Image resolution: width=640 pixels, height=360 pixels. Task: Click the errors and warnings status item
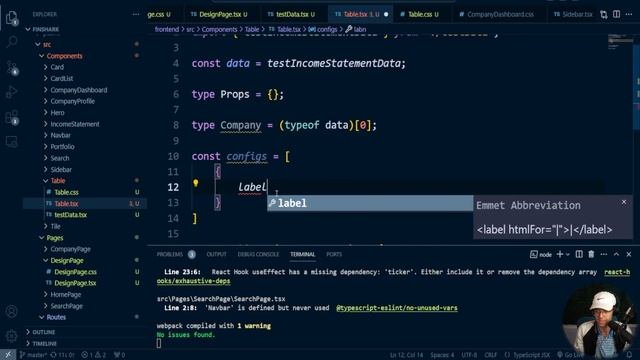click(x=93, y=355)
